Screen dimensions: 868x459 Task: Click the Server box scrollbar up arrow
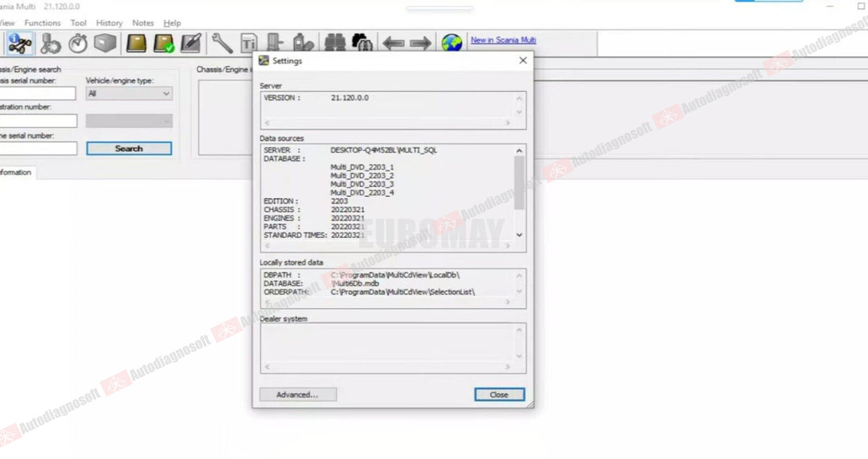pyautogui.click(x=519, y=99)
